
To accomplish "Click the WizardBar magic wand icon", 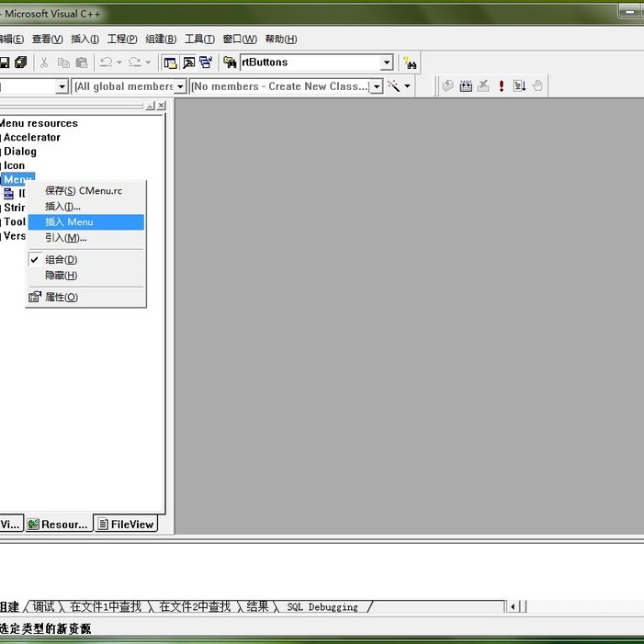I will (393, 86).
